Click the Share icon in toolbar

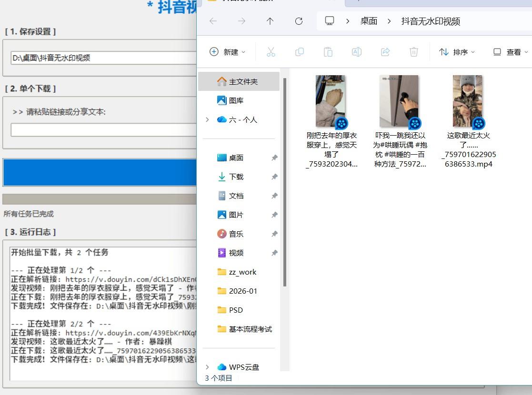coord(385,52)
